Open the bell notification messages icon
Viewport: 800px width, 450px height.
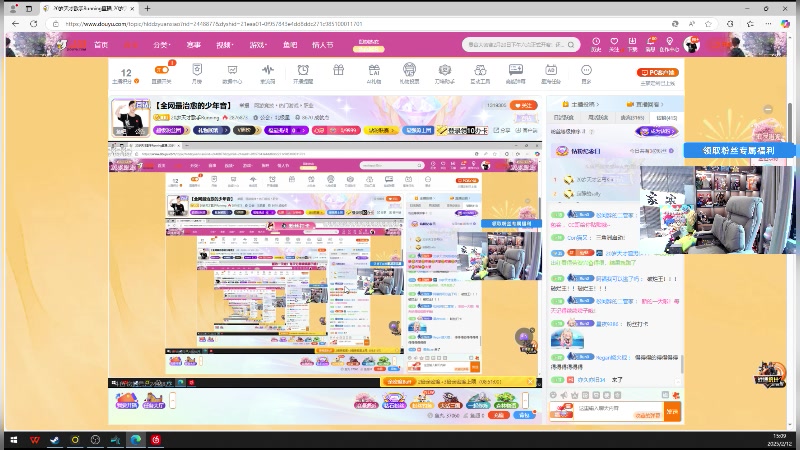pos(651,42)
